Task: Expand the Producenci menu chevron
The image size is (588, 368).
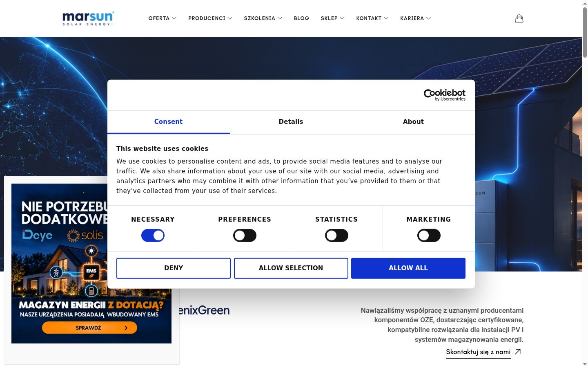Action: (230, 18)
